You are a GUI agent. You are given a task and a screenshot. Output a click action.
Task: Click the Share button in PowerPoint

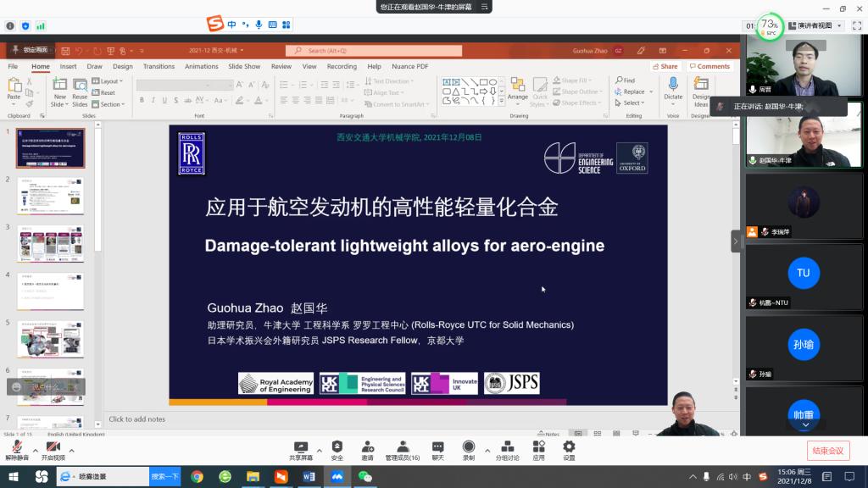(x=665, y=66)
